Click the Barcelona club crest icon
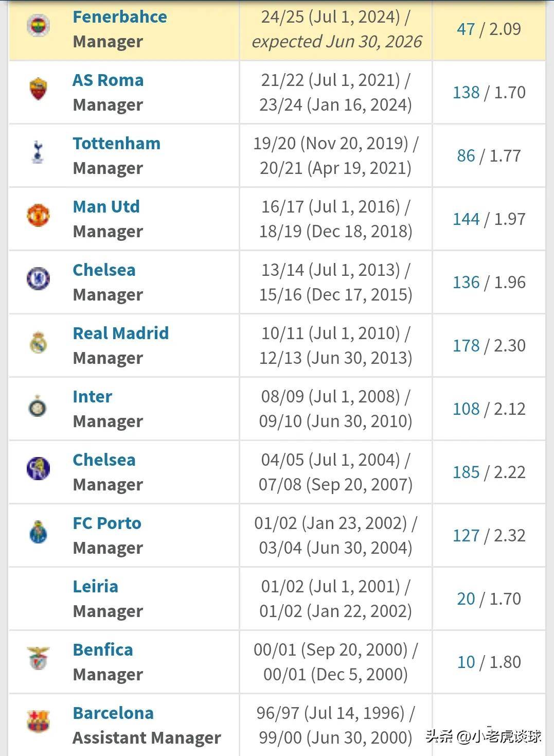The width and height of the screenshot is (554, 756). tap(38, 722)
